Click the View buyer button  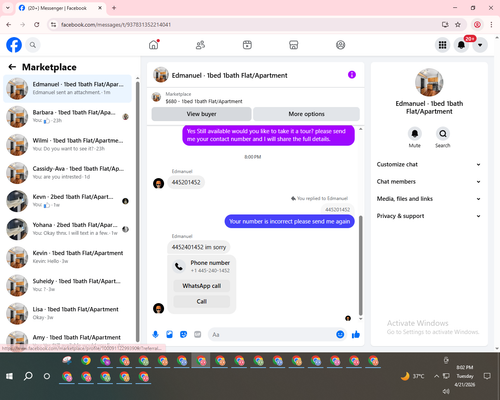pos(201,114)
